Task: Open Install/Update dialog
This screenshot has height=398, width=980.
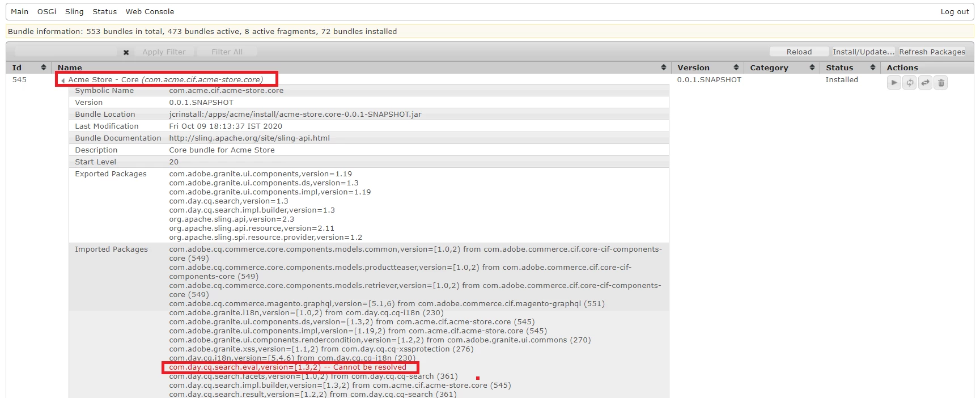Action: pyautogui.click(x=864, y=52)
